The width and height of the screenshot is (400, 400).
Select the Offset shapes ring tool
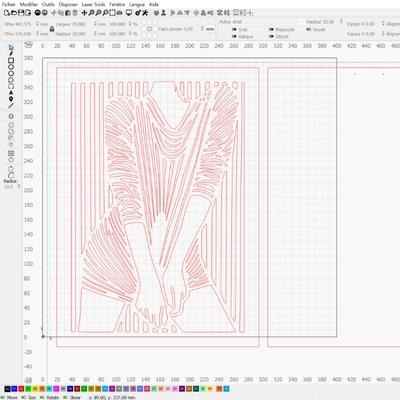coord(11,116)
